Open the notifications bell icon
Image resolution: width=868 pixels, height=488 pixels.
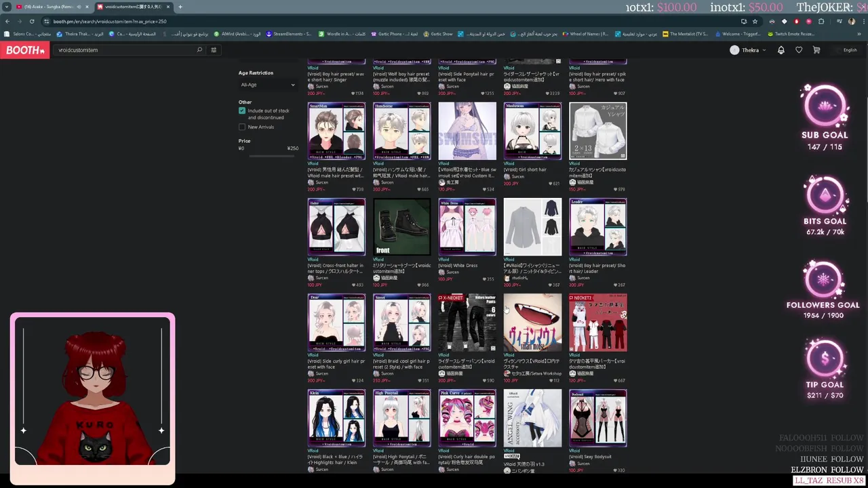(x=781, y=50)
